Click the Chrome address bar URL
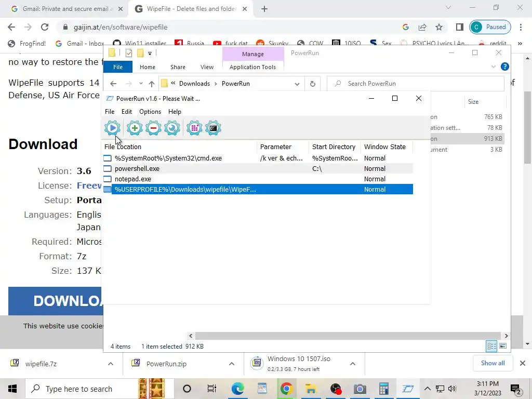 [121, 27]
